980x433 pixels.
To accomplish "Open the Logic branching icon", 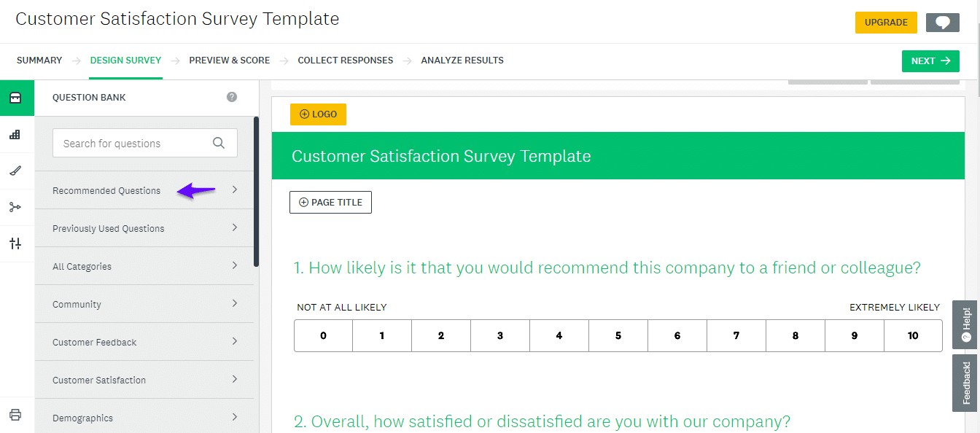I will click(x=16, y=207).
